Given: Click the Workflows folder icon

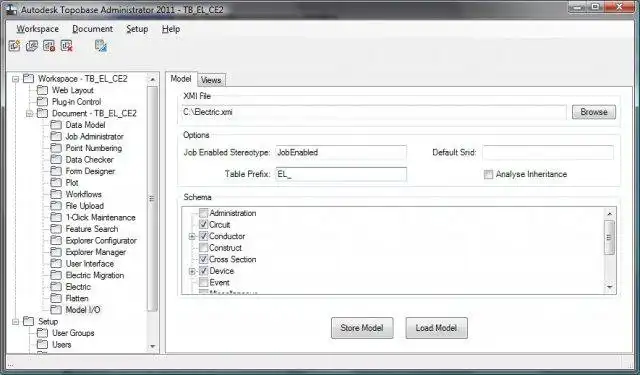Looking at the screenshot, I should pyautogui.click(x=56, y=194).
